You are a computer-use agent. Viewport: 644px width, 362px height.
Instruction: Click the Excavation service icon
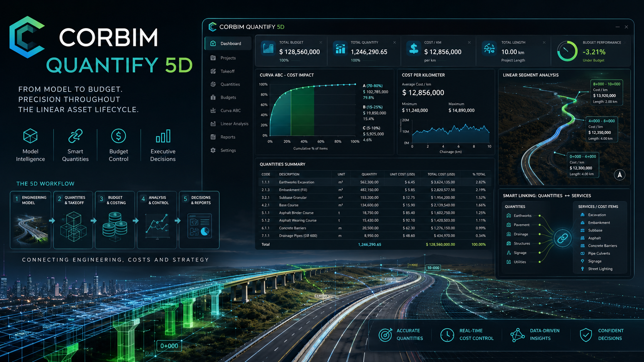click(x=582, y=215)
